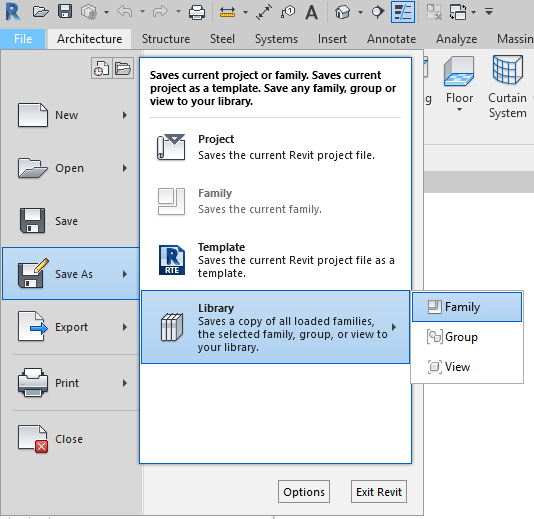
Task: Expand the Synchronize dropdown arrow
Action: [x=107, y=13]
